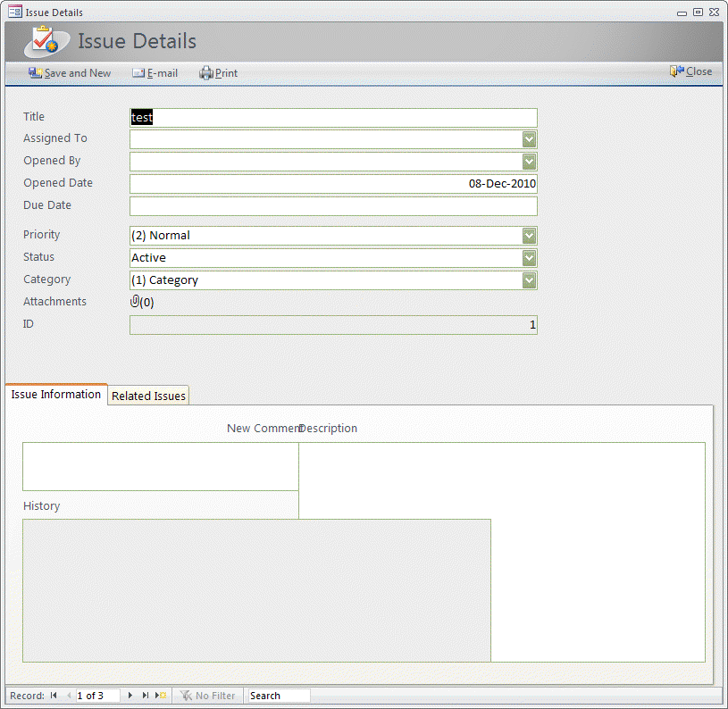Screen dimensions: 728x709
Task: Click the Due Date label
Action: pos(47,205)
